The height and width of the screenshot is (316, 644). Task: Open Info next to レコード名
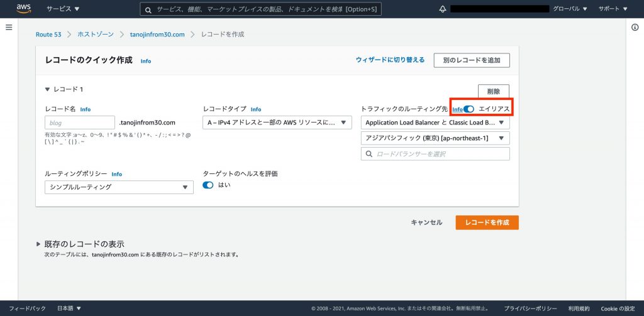coord(86,109)
